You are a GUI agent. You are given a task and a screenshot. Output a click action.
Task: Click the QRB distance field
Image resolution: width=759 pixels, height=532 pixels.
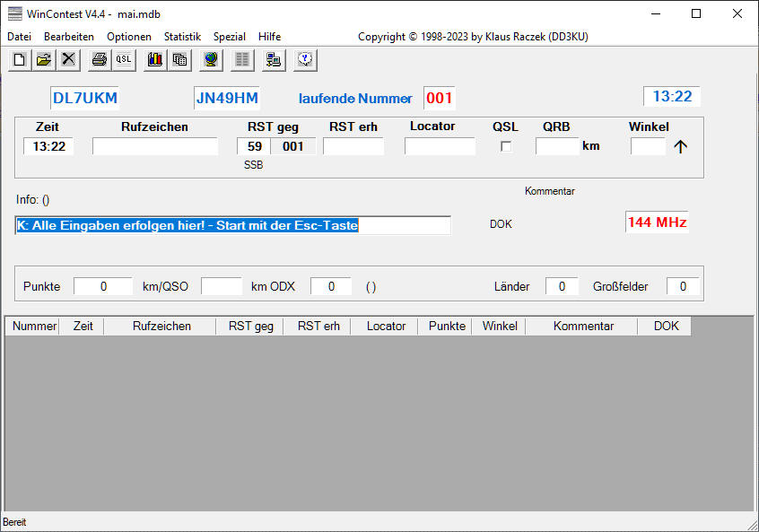557,146
